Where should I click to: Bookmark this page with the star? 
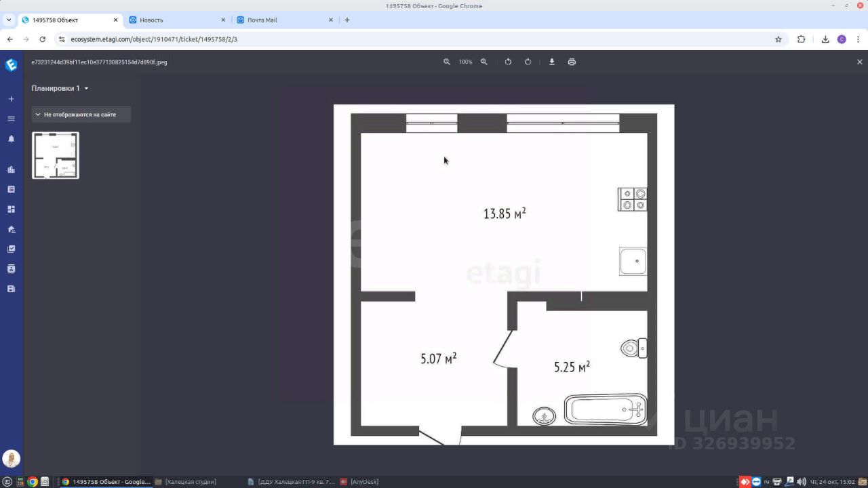(x=778, y=39)
